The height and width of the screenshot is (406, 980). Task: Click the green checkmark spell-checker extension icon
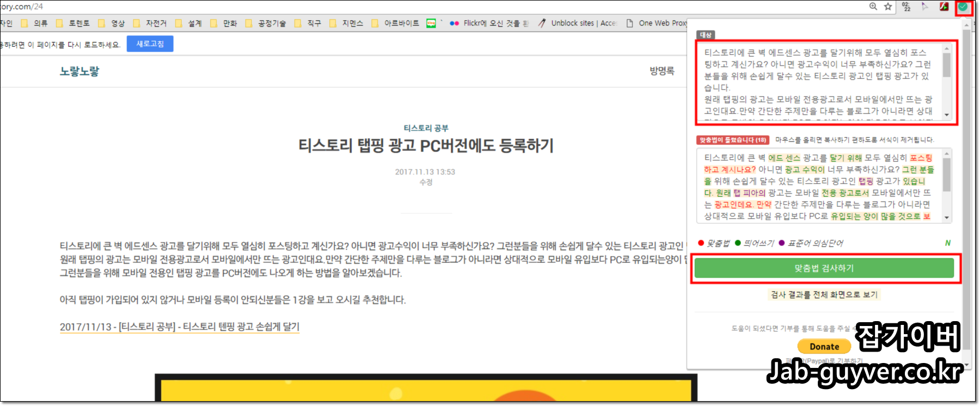pyautogui.click(x=963, y=7)
